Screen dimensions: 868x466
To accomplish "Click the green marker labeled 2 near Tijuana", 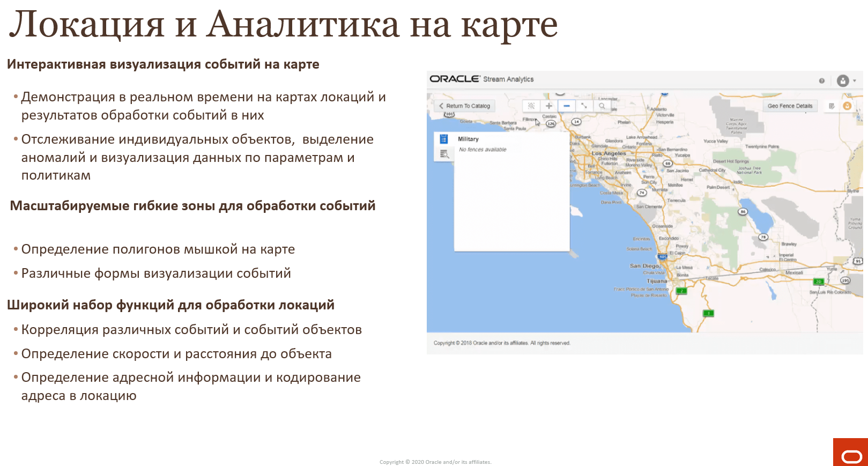I will click(x=681, y=291).
